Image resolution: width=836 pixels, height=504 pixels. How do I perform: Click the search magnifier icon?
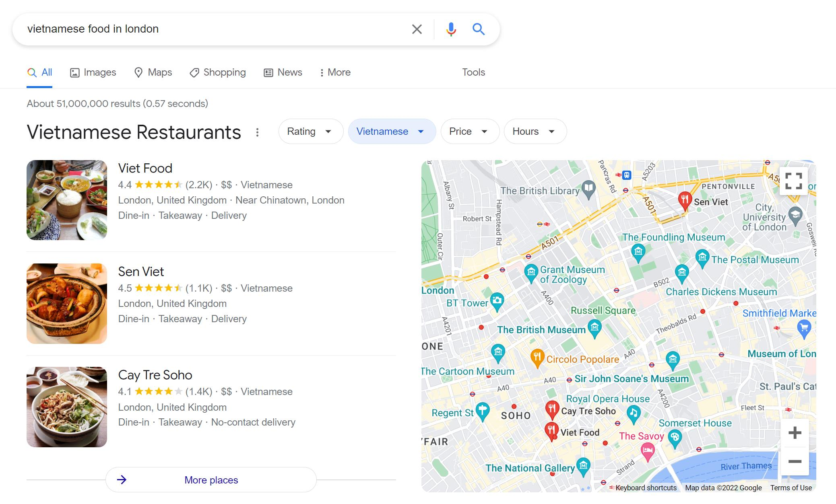click(x=479, y=29)
